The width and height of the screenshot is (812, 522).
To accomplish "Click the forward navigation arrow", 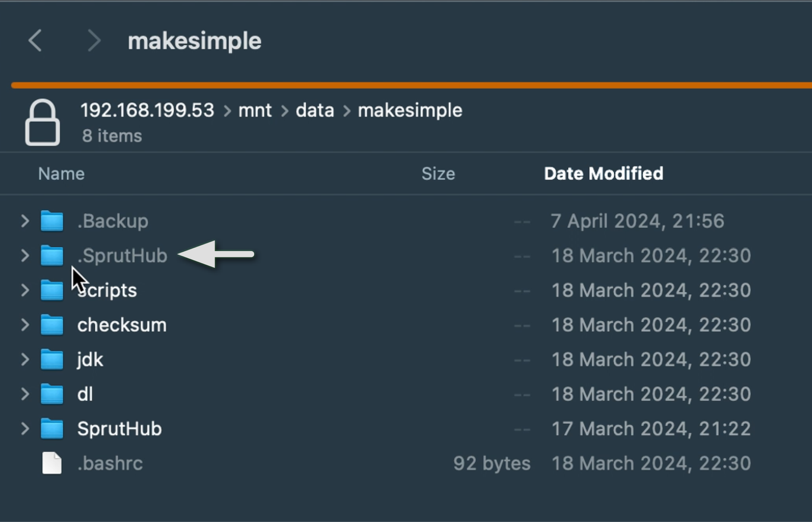I will (x=94, y=41).
